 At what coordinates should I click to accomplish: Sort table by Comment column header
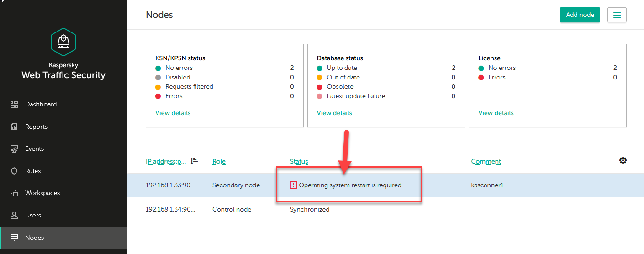pos(486,161)
